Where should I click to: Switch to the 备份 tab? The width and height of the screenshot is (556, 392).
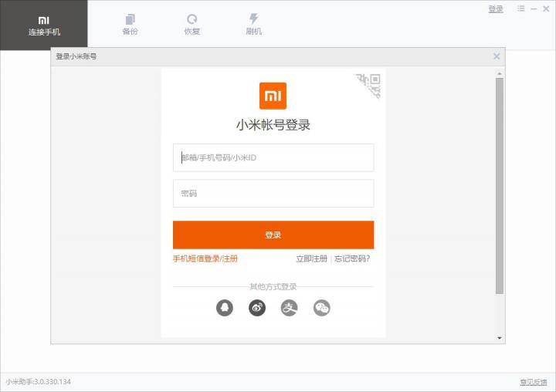[x=131, y=25]
